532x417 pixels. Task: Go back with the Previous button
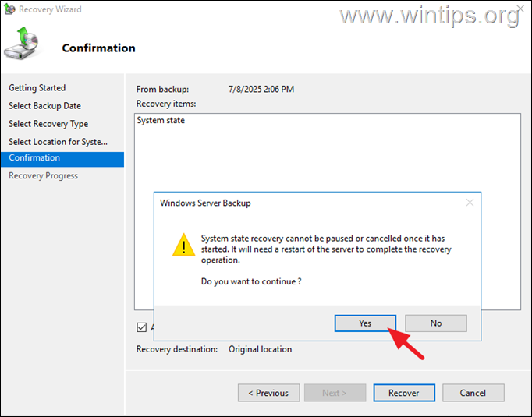[268, 393]
